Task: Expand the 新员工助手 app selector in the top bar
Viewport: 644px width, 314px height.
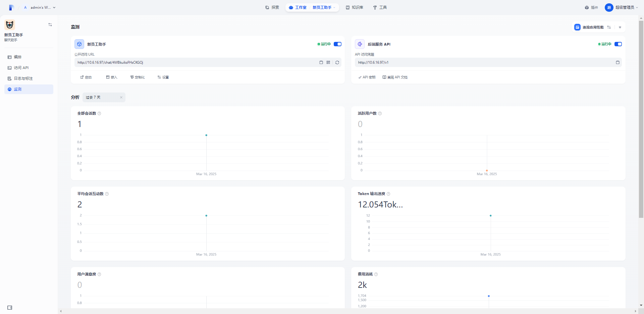Action: click(x=324, y=7)
